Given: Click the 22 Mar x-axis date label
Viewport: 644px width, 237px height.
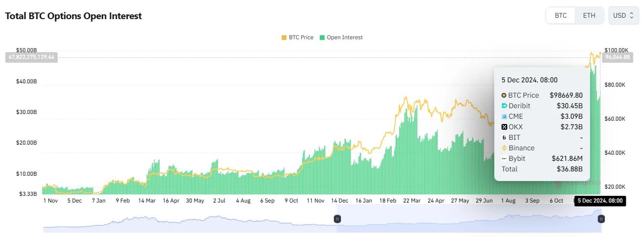Looking at the screenshot, I should coord(412,201).
